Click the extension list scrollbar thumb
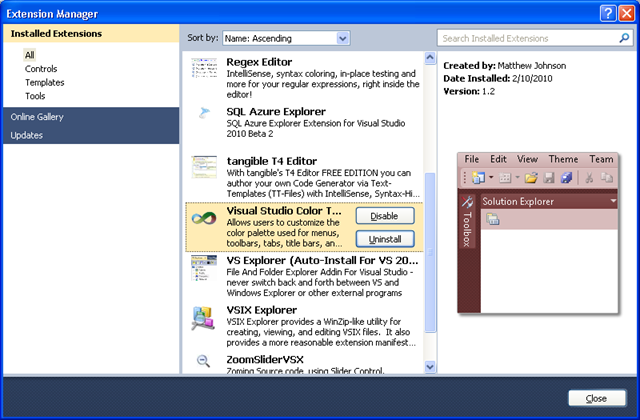This screenshot has width=640, height=420. (x=430, y=252)
